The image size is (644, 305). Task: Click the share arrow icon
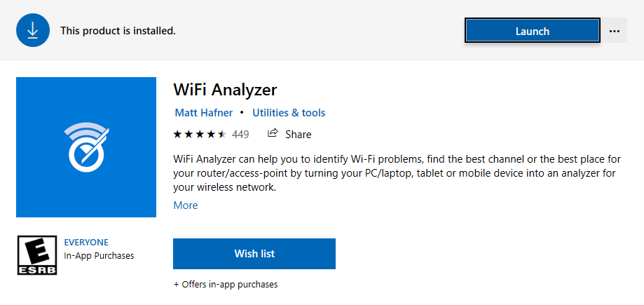pyautogui.click(x=273, y=134)
